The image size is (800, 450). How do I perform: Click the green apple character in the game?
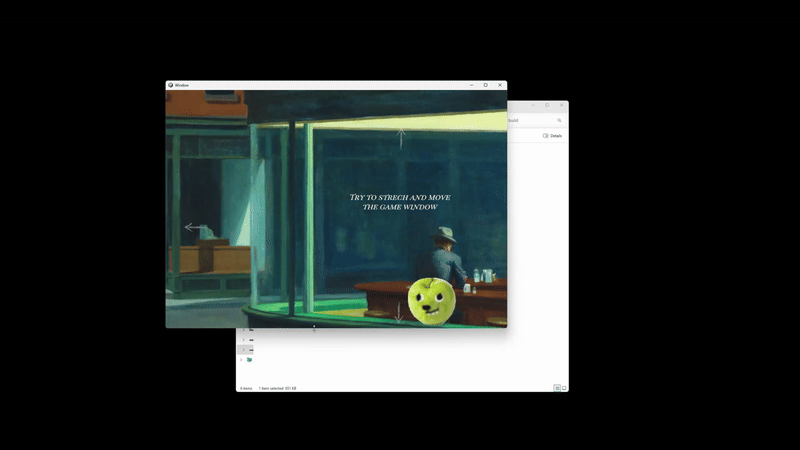pyautogui.click(x=432, y=301)
